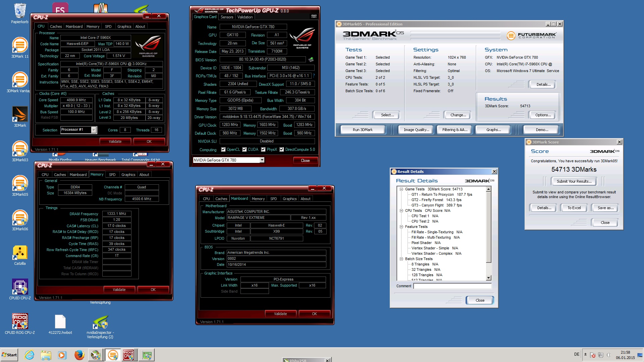The height and width of the screenshot is (362, 644).
Task: Show hidden tray icons arrow
Action: (x=585, y=355)
